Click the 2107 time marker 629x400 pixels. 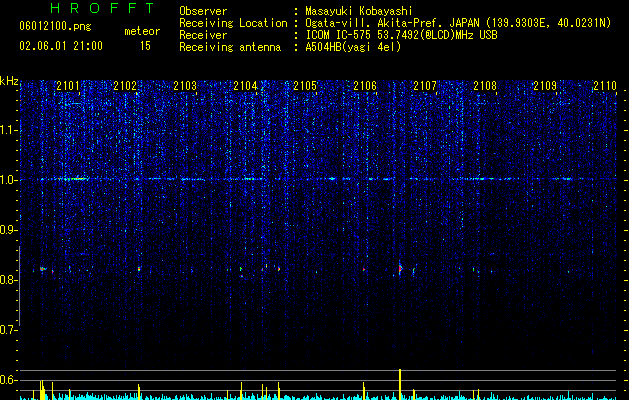click(425, 86)
